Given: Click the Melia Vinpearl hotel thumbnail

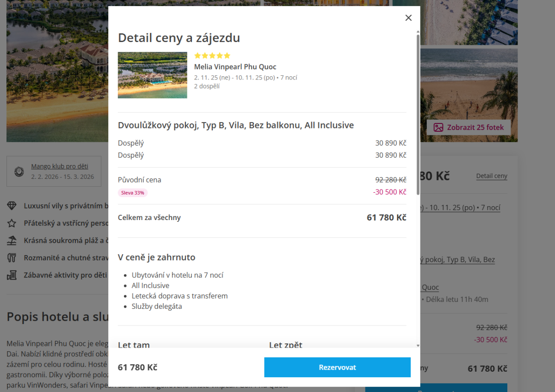Looking at the screenshot, I should coord(153,75).
